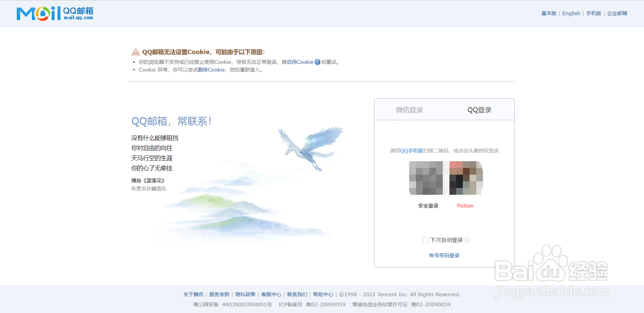644x313 pixels.
Task: Click the warning triangle icon
Action: pos(136,52)
